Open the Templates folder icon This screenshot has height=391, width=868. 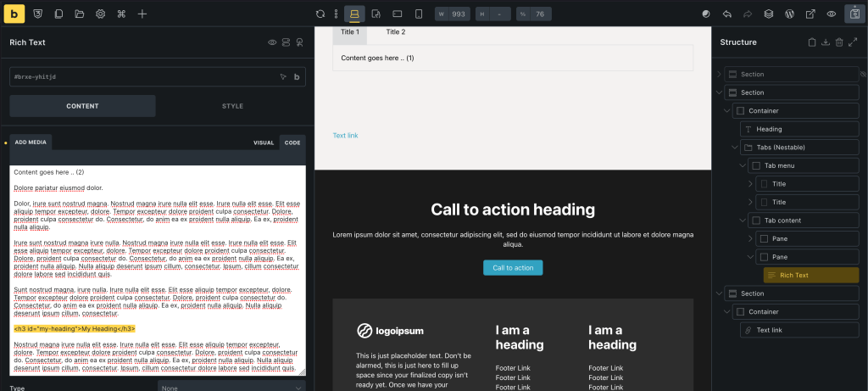tap(79, 14)
